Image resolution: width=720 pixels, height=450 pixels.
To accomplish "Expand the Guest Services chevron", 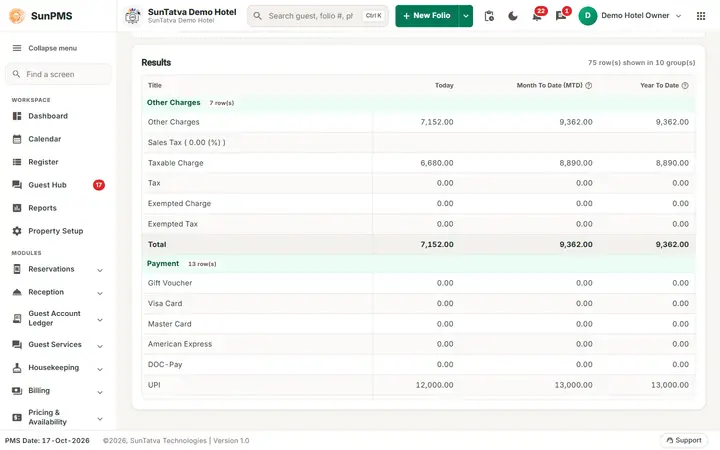I will pyautogui.click(x=100, y=346).
